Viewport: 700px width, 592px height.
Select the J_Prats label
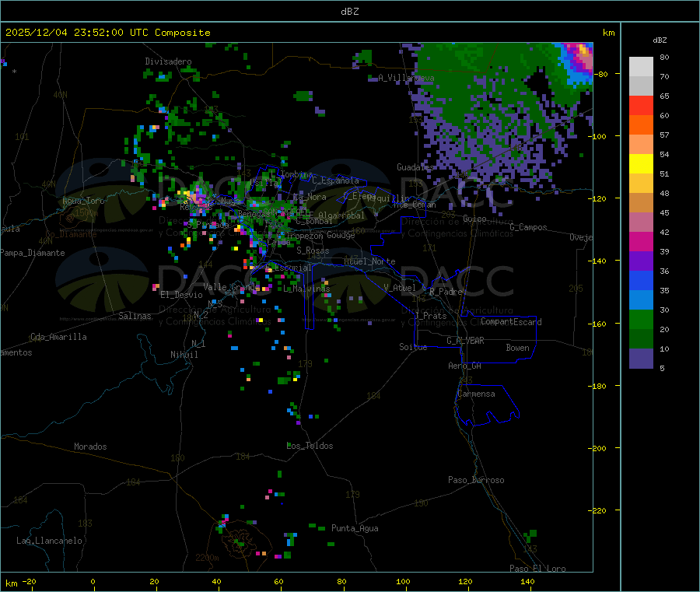[430, 316]
